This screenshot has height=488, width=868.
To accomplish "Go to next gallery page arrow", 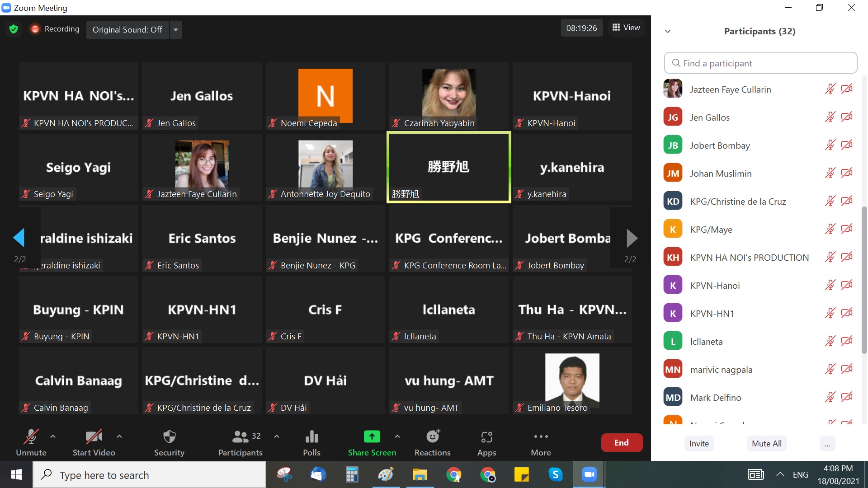I will tap(632, 238).
